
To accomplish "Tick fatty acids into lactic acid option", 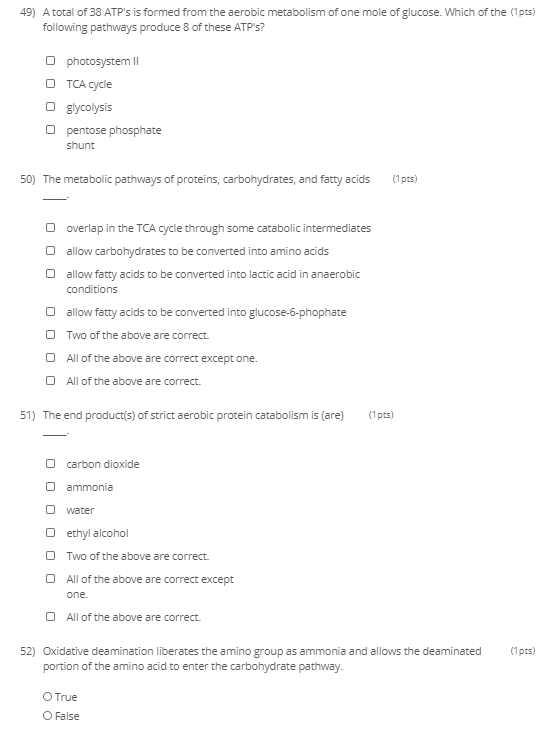I will pos(50,273).
